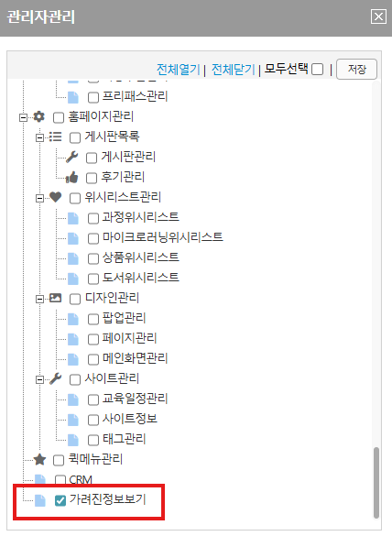Check the 팝업관리 checkbox
Screen dimensions: 392x547
[93, 319]
